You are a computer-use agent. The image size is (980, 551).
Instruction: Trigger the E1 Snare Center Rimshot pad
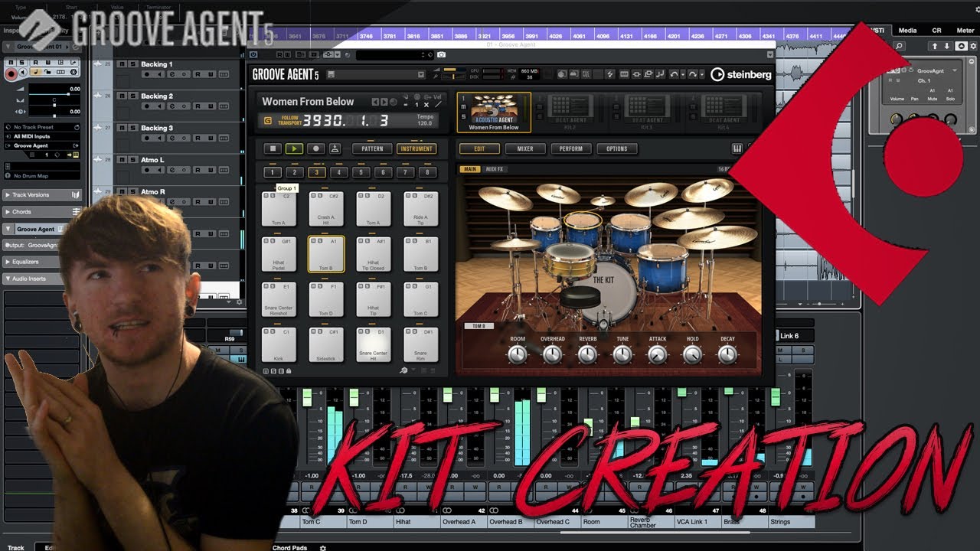pos(279,299)
